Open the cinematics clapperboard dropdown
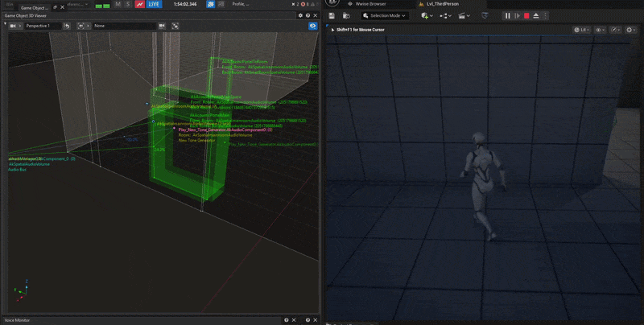Image resolution: width=644 pixels, height=325 pixels. pos(464,15)
